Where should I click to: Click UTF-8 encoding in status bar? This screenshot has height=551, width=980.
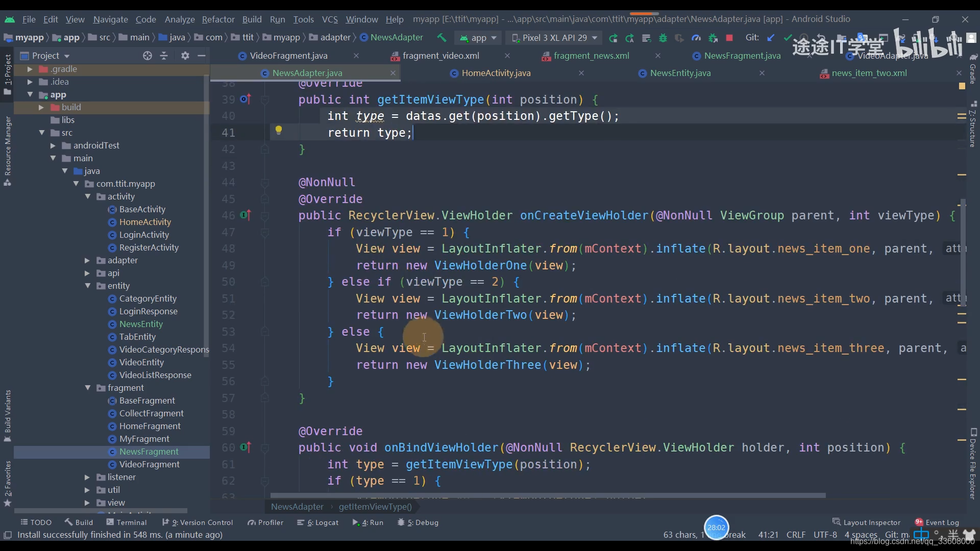tap(825, 535)
